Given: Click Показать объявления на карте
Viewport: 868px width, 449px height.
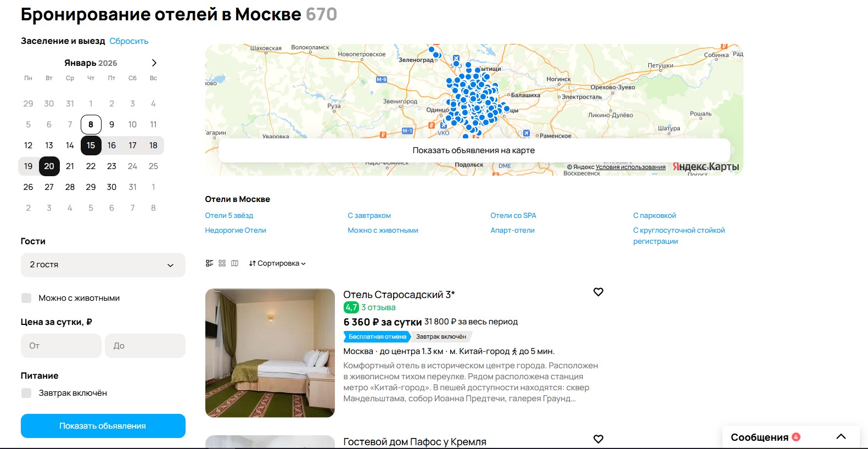Looking at the screenshot, I should point(474,150).
